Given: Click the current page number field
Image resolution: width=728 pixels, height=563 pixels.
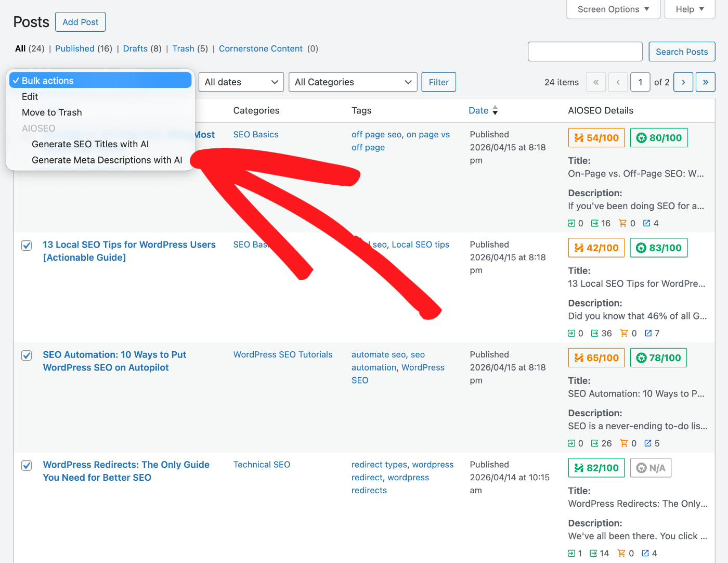Looking at the screenshot, I should click(x=640, y=82).
